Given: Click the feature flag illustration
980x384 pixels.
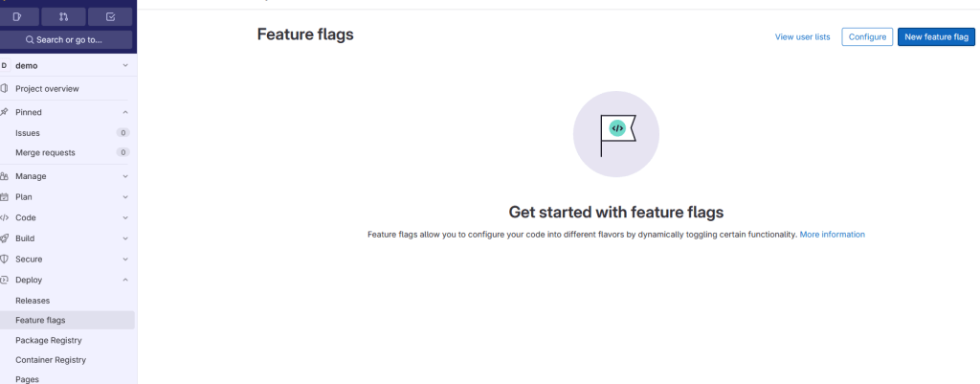Looking at the screenshot, I should (x=616, y=134).
